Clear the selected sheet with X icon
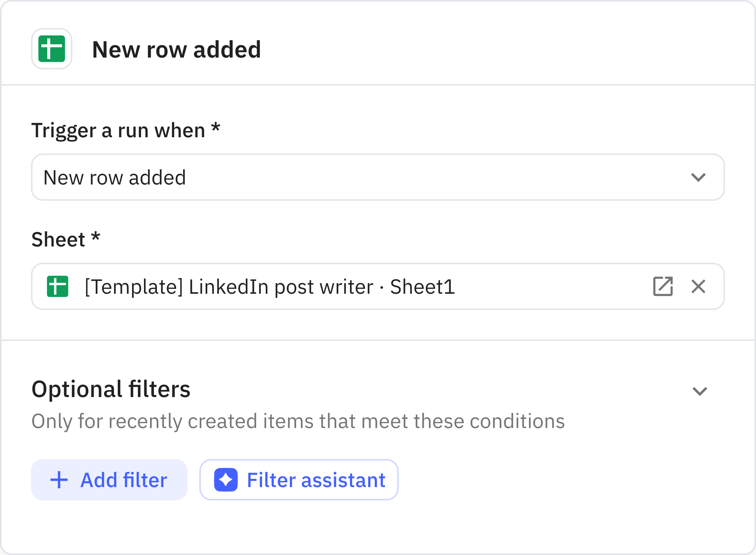 coord(698,286)
